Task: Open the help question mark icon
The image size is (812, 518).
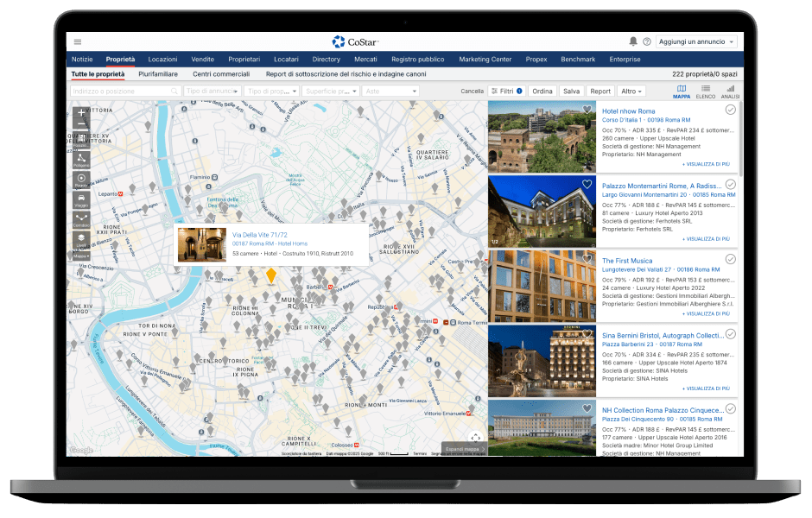Action: (646, 41)
